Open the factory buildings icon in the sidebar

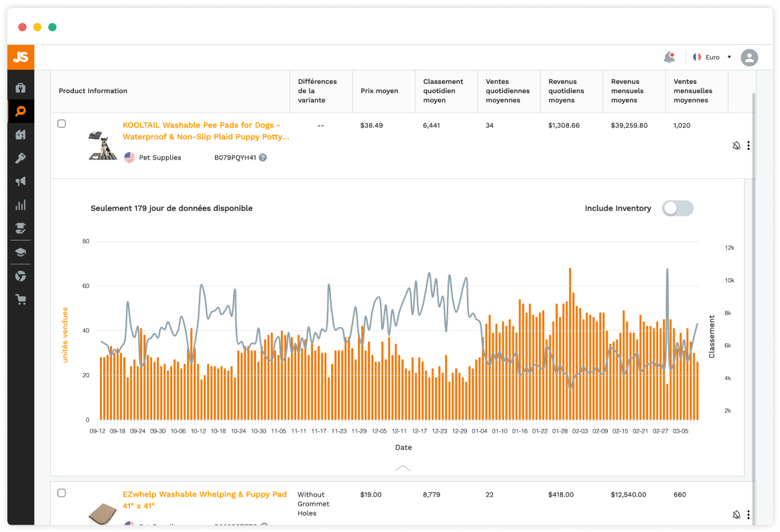point(20,135)
